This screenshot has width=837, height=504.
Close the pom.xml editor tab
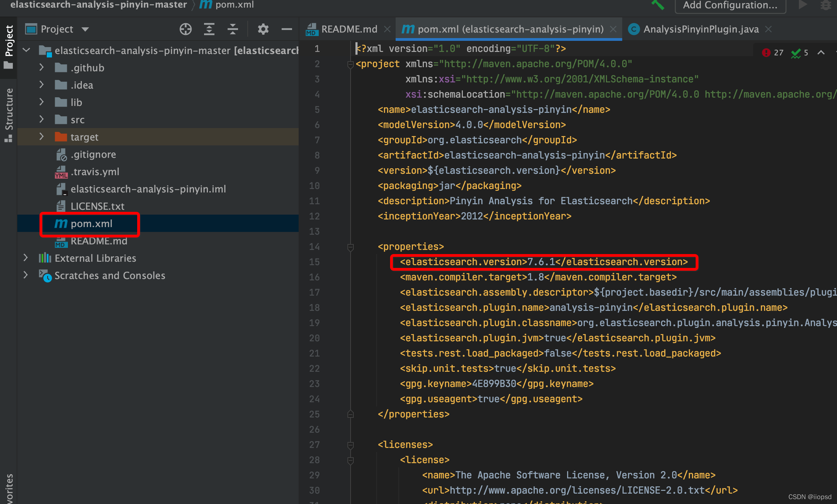coord(613,29)
